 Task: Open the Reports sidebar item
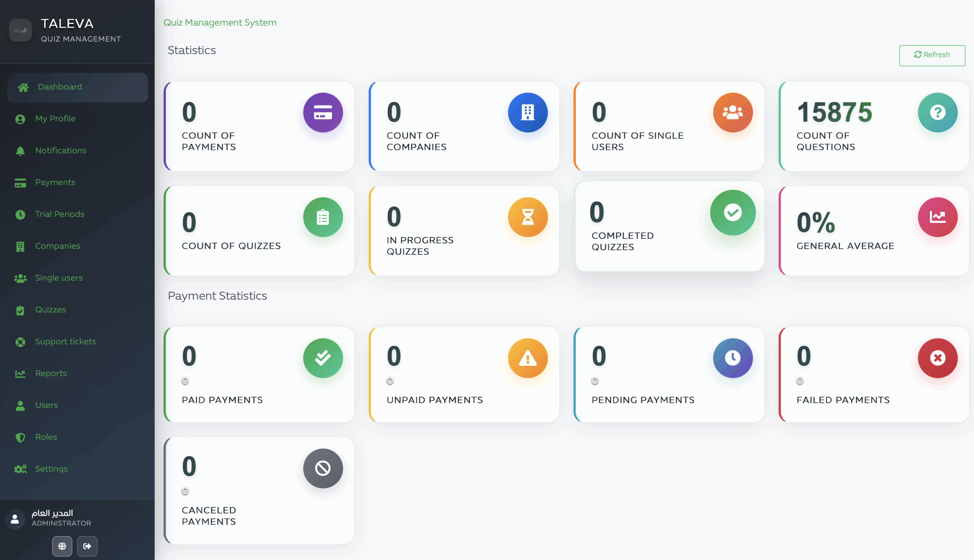click(x=51, y=373)
